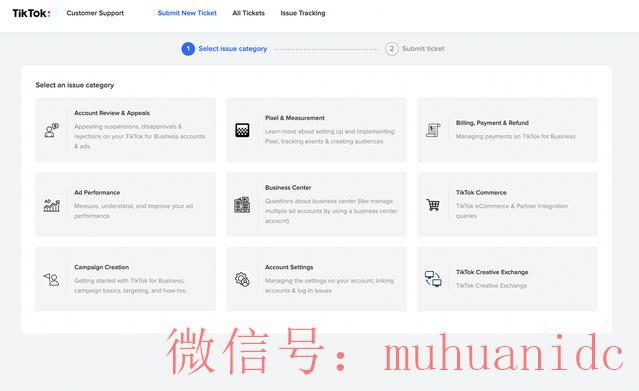This screenshot has height=391, width=639.
Task: Choose TikTok Commerce category title
Action: click(x=481, y=192)
